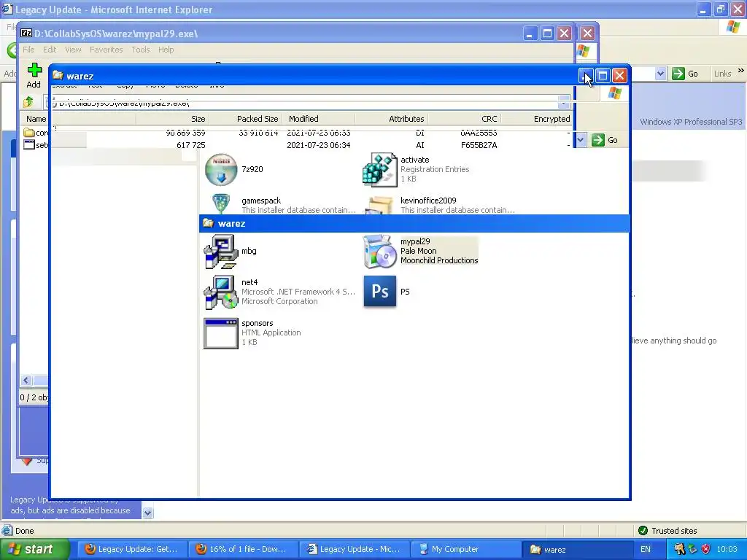Image resolution: width=747 pixels, height=560 pixels.
Task: Select the mypal29 Pale Moon installer
Action: pos(379,252)
